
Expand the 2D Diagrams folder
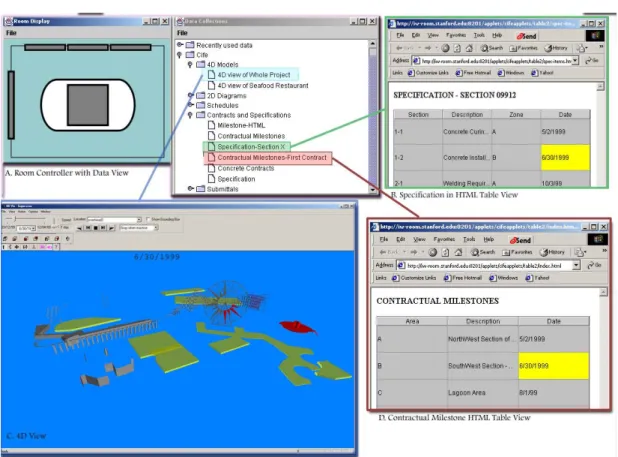coord(190,95)
